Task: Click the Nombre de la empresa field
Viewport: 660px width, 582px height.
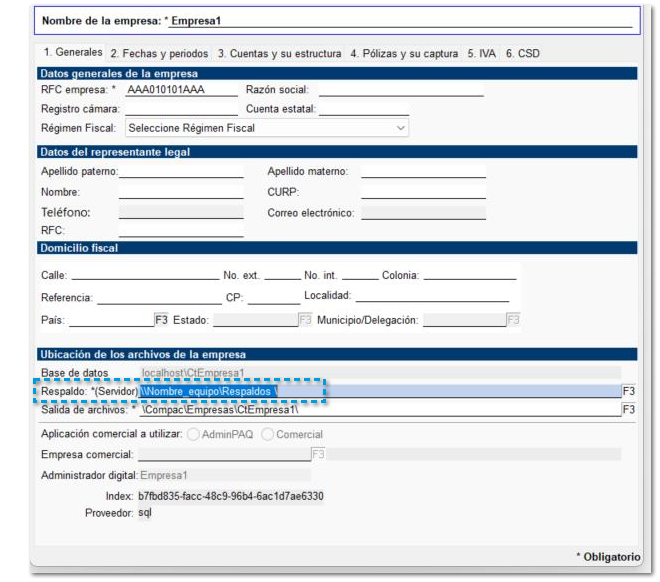Action: pyautogui.click(x=400, y=20)
